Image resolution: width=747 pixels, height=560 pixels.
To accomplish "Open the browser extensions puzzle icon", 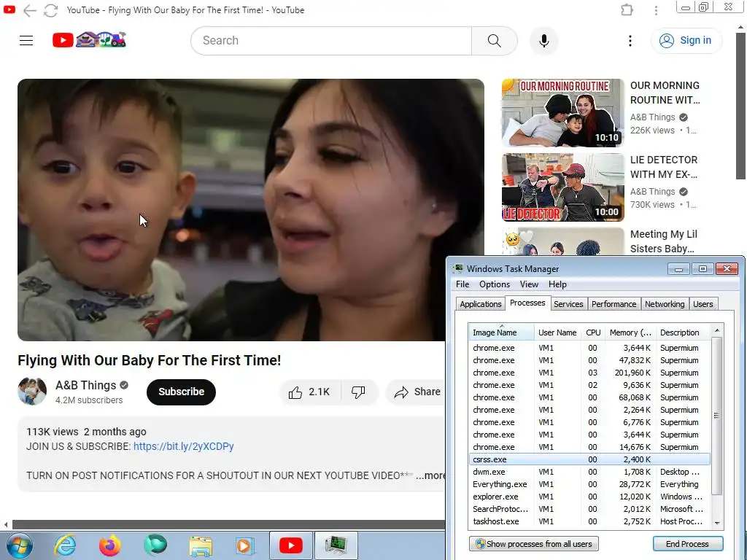I will [627, 10].
